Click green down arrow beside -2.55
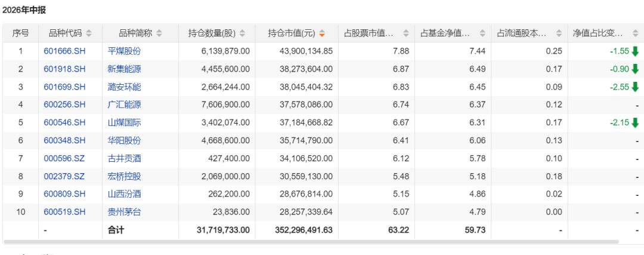Viewport: 644px width, 255px height. coord(636,87)
